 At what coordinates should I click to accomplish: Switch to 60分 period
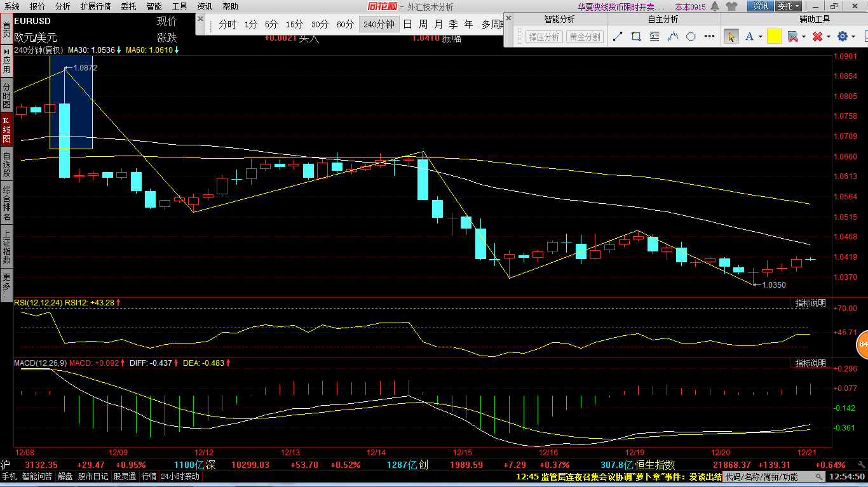tap(345, 25)
